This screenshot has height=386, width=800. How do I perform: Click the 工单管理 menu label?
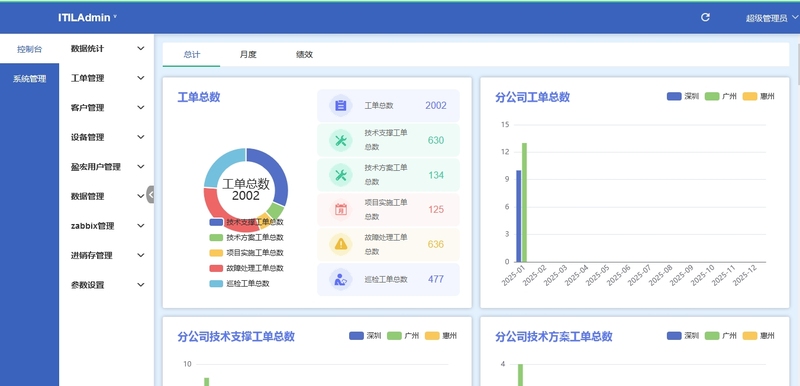pos(87,78)
